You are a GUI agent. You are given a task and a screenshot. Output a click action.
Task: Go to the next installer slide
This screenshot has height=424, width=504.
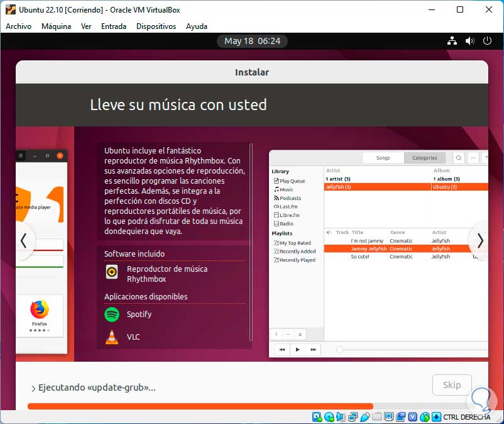click(x=480, y=241)
